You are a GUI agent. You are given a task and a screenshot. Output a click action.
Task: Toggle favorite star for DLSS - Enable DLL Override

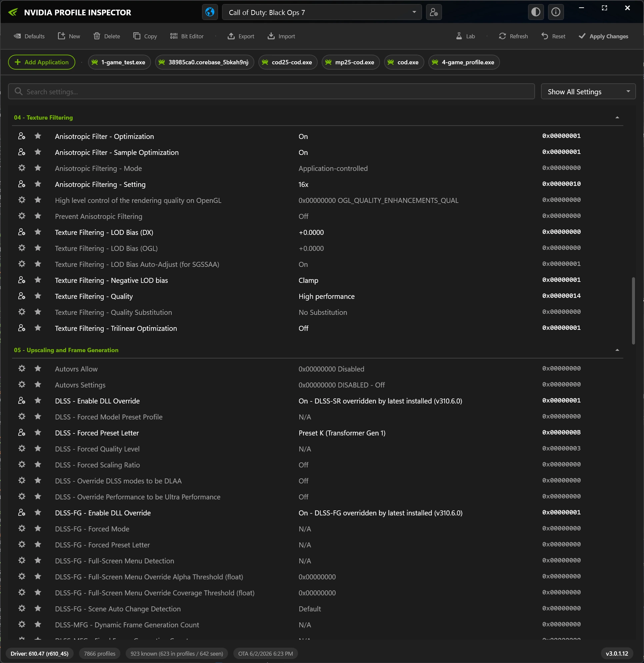38,400
